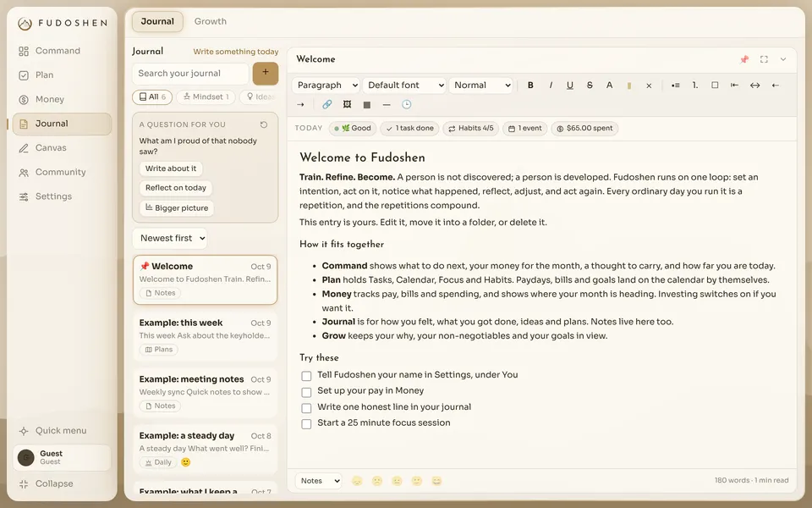Open Canvas in the sidebar
The width and height of the screenshot is (812, 508).
(x=62, y=147)
